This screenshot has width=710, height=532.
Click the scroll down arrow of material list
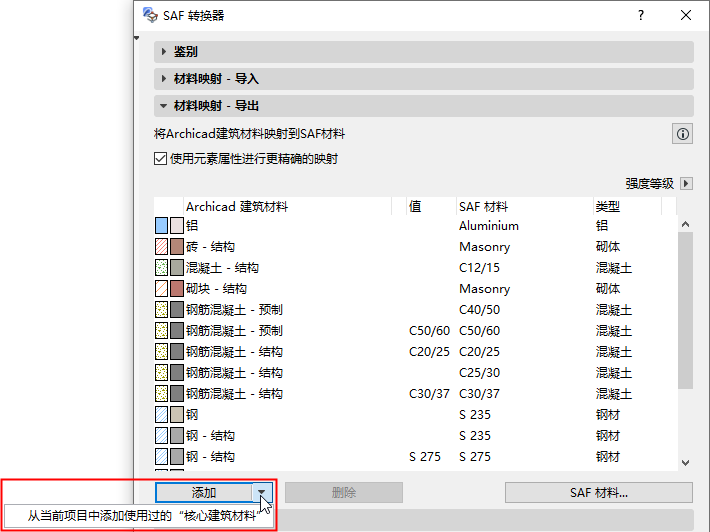(x=686, y=463)
